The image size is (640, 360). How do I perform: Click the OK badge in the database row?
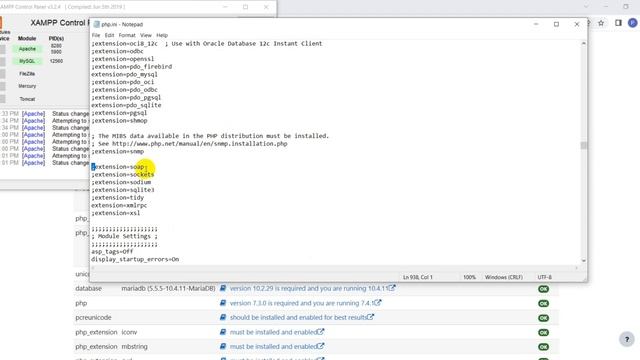(x=543, y=289)
